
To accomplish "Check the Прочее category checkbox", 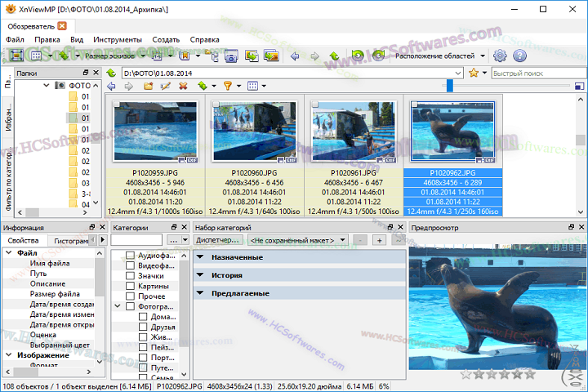I will pos(130,296).
